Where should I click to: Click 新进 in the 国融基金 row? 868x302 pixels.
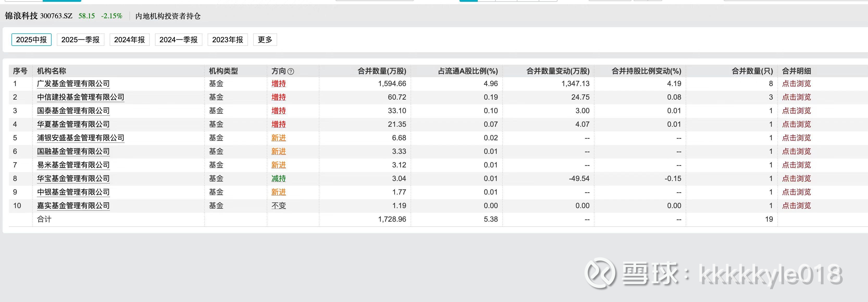click(279, 152)
